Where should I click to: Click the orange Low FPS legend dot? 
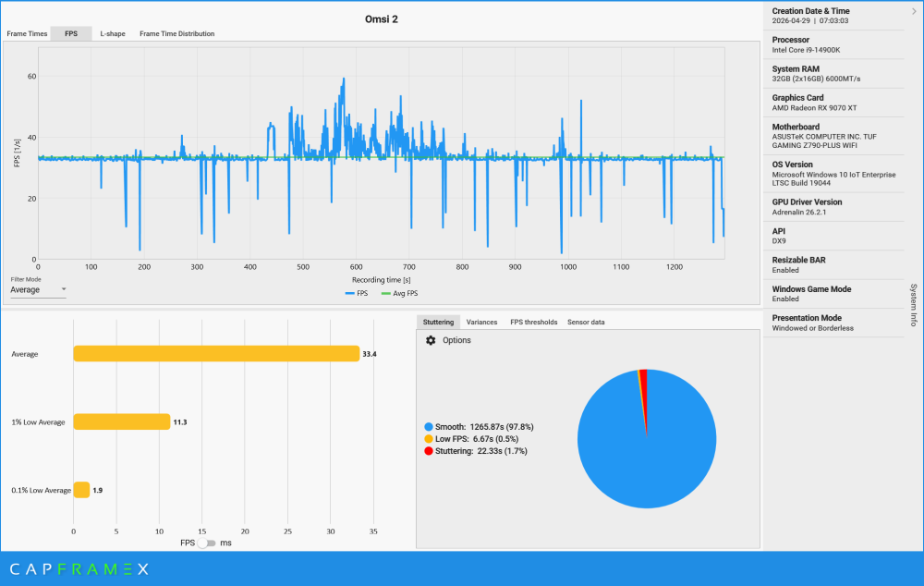(429, 439)
